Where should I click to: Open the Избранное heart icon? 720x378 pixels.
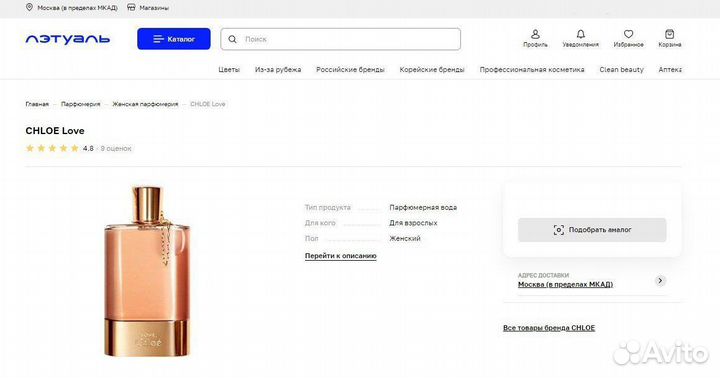coord(628,34)
